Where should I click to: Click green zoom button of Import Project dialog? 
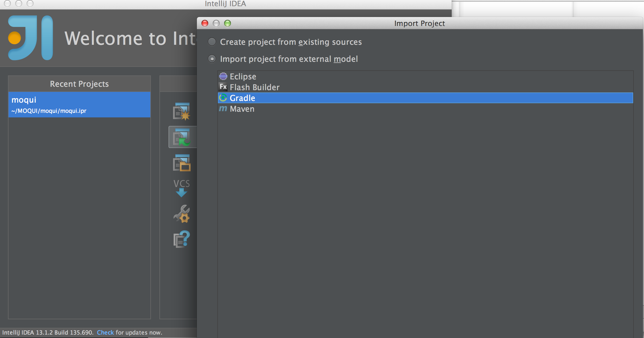228,23
